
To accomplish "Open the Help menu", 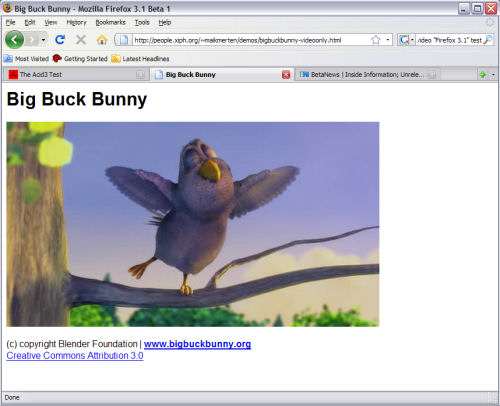I will coord(165,22).
